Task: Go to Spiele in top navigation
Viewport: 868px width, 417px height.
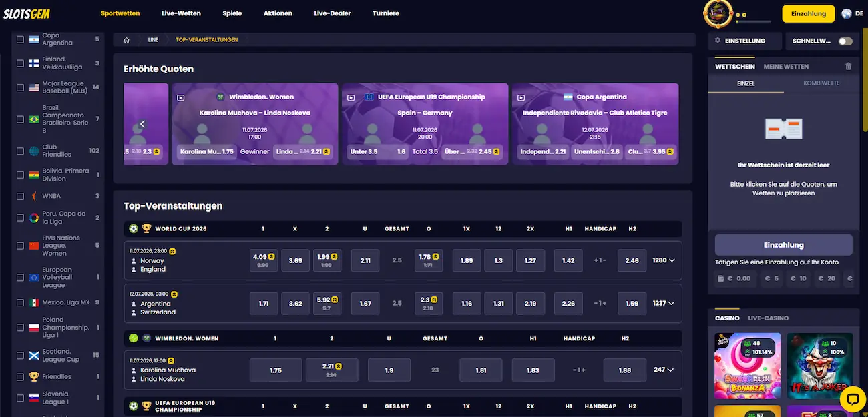Action: [x=232, y=13]
